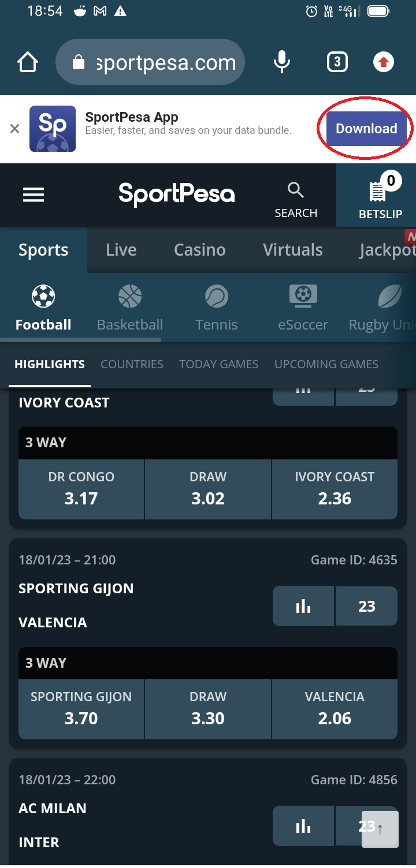
Task: Pick DR Congo odds 3.17
Action: 81,489
